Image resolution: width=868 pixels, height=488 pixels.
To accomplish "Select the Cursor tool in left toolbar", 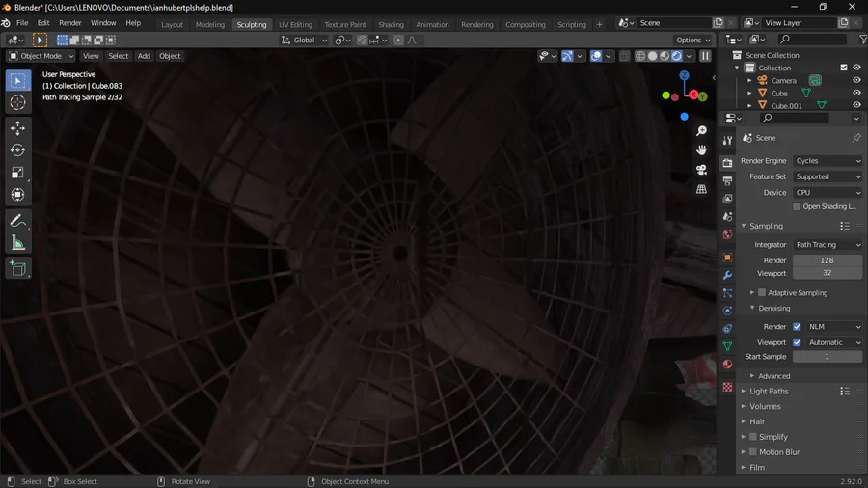I will [17, 103].
